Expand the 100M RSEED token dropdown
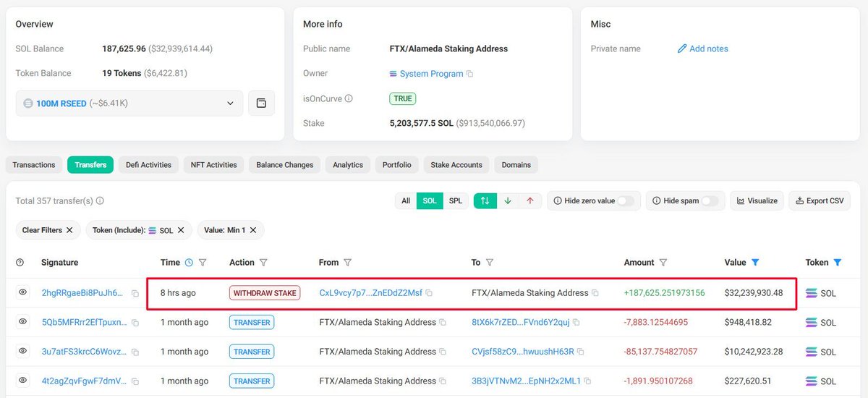Screen dimensions: 868x398 pos(230,103)
